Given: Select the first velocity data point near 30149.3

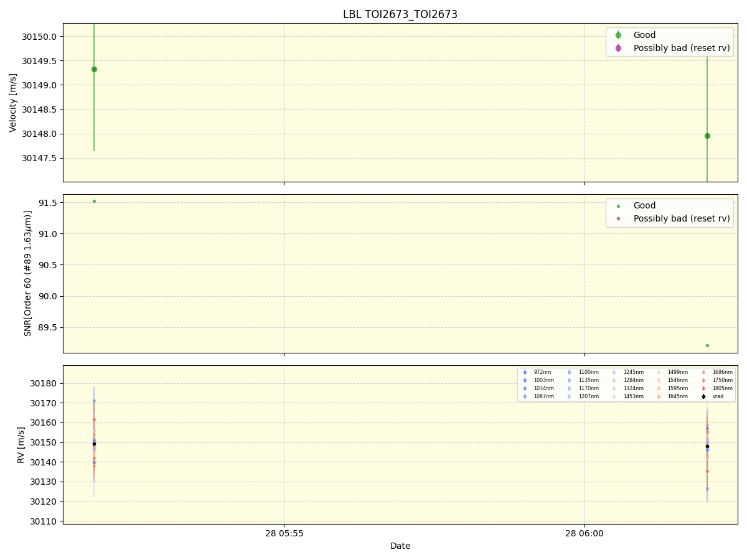Looking at the screenshot, I should [94, 69].
